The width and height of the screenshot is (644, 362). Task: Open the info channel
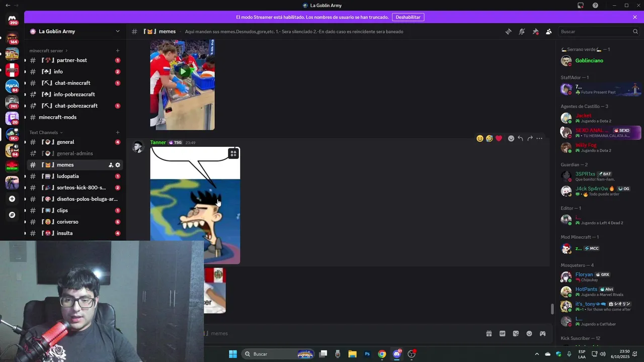[x=74, y=71]
